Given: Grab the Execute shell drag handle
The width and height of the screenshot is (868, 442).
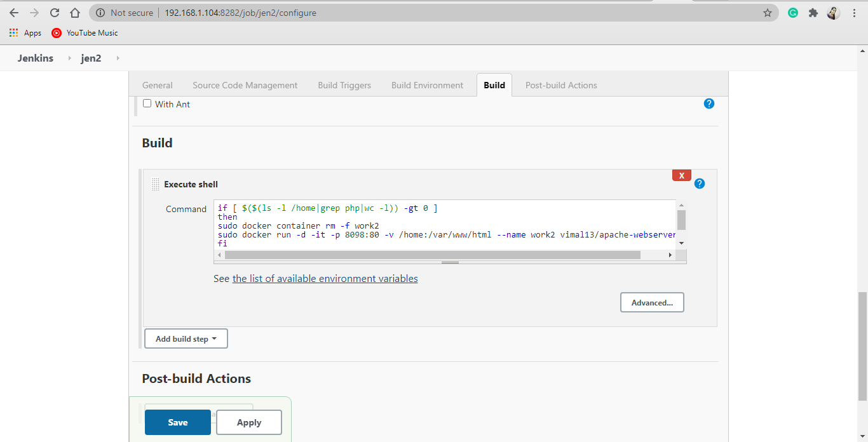Looking at the screenshot, I should (x=155, y=184).
